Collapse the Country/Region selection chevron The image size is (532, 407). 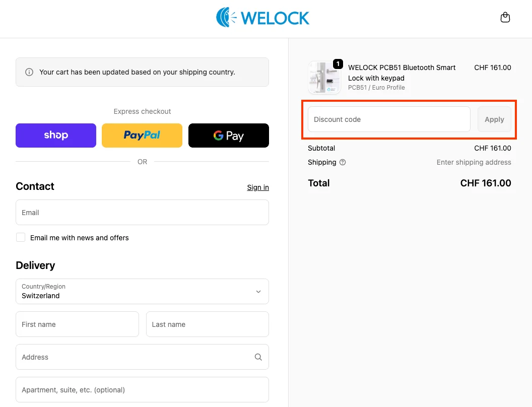258,291
